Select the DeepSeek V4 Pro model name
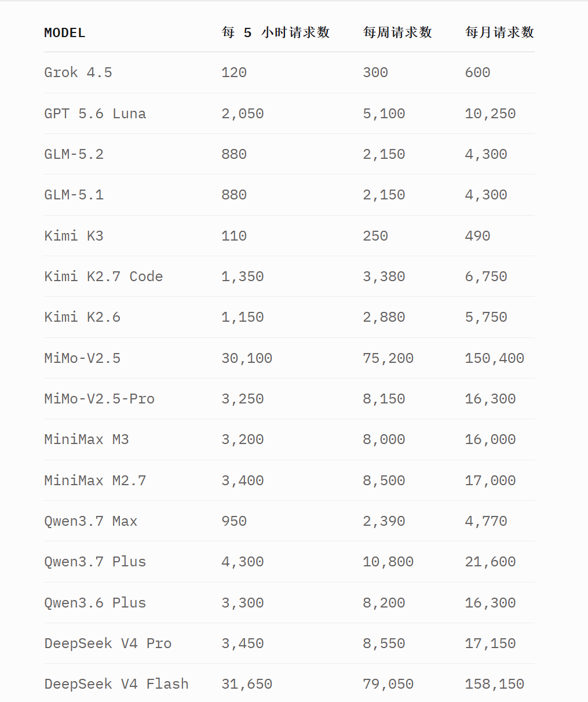Screen dimensions: 588x702 (x=108, y=643)
